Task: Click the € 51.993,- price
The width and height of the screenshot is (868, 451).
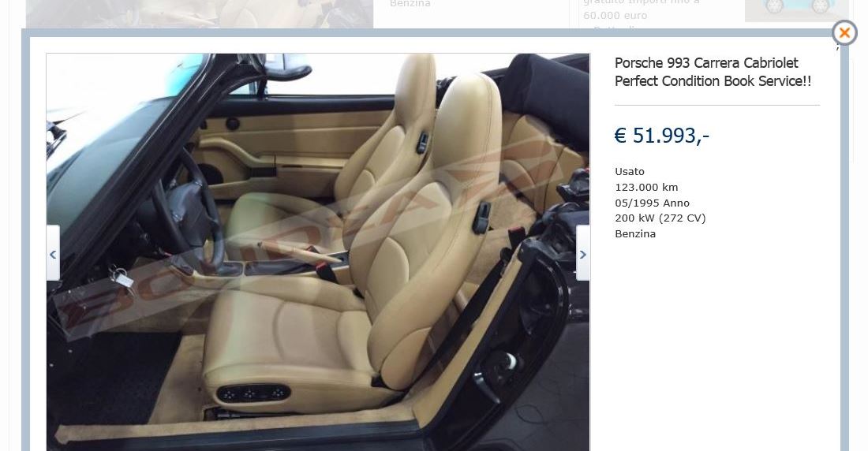Action: (x=661, y=136)
